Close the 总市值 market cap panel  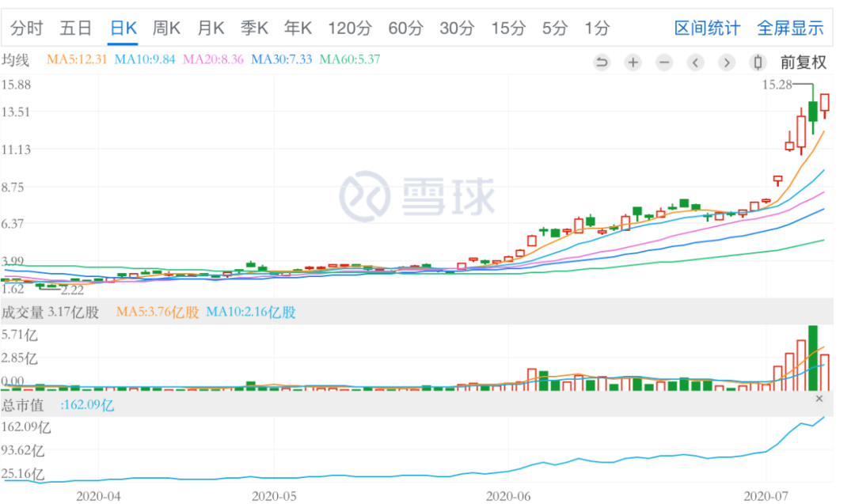coord(819,399)
